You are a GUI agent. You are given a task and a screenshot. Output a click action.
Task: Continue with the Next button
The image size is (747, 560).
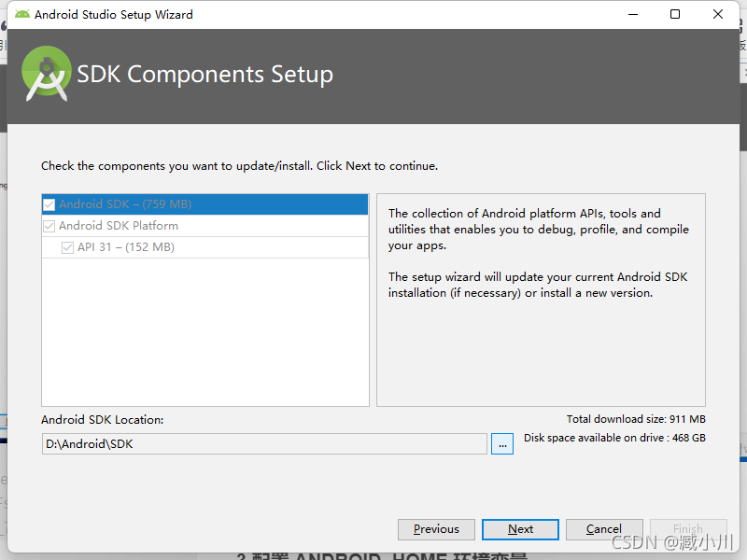pos(520,529)
